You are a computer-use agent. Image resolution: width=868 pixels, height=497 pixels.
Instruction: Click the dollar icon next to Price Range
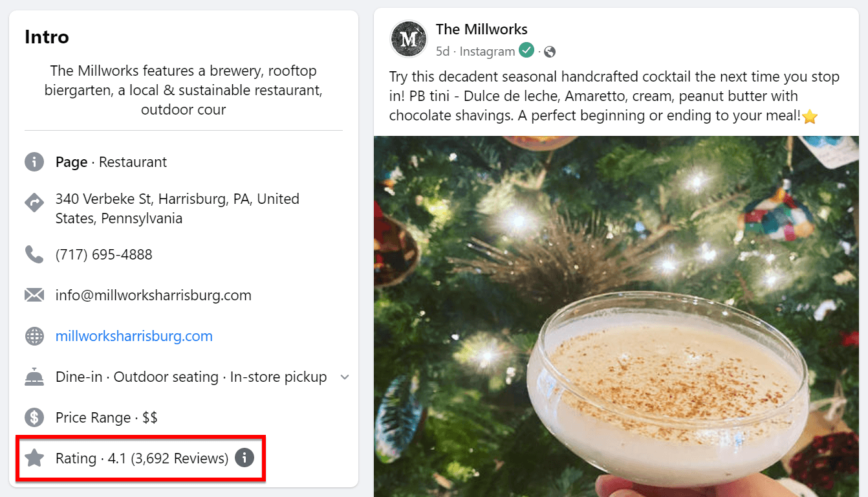click(x=34, y=417)
